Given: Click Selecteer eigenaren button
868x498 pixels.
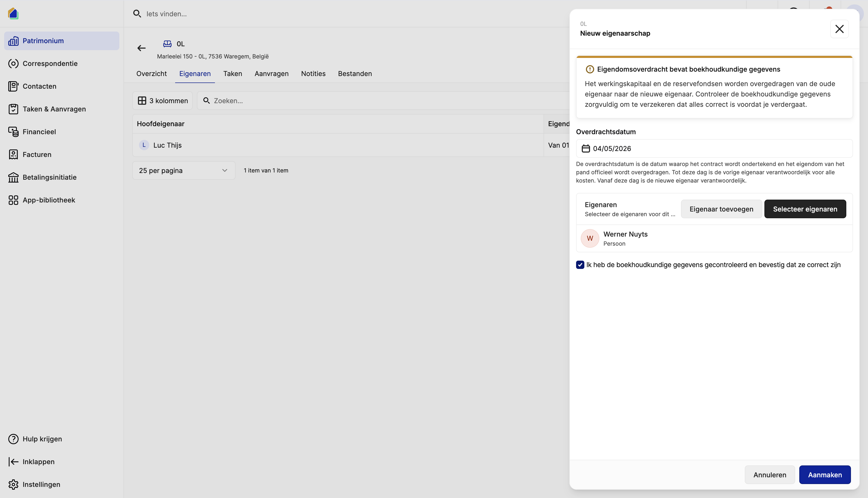Looking at the screenshot, I should 805,209.
